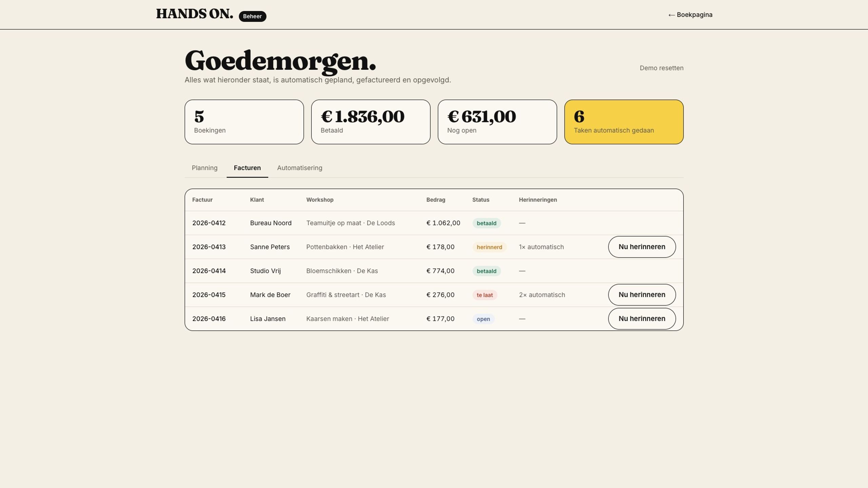Click client name Studio Vrij
The height and width of the screenshot is (488, 868).
coord(265,271)
